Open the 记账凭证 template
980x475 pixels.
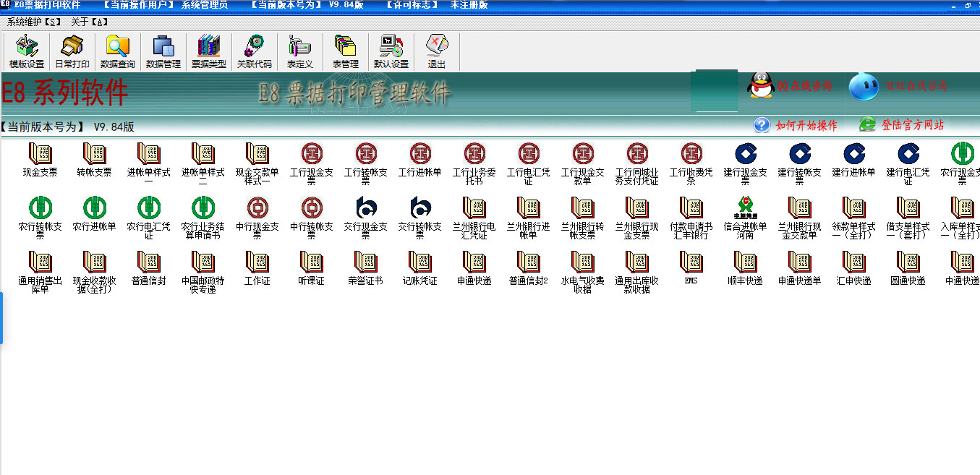click(x=420, y=268)
